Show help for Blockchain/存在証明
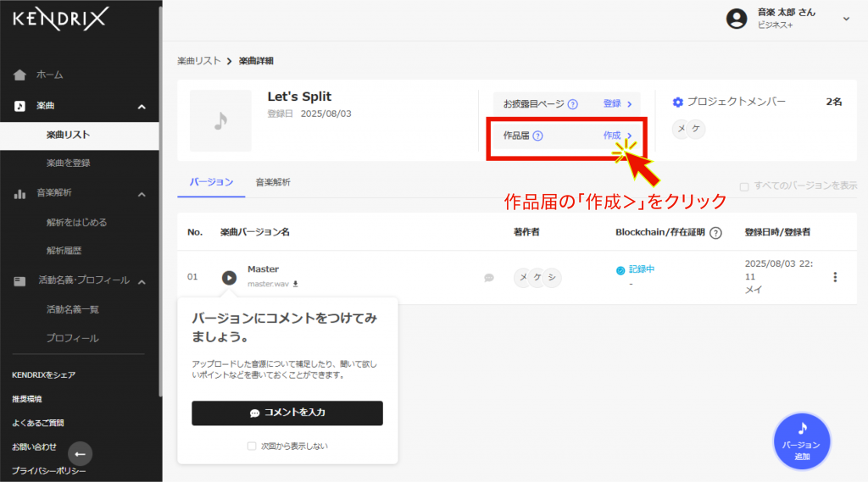Screen dimensions: 868x482 point(715,233)
